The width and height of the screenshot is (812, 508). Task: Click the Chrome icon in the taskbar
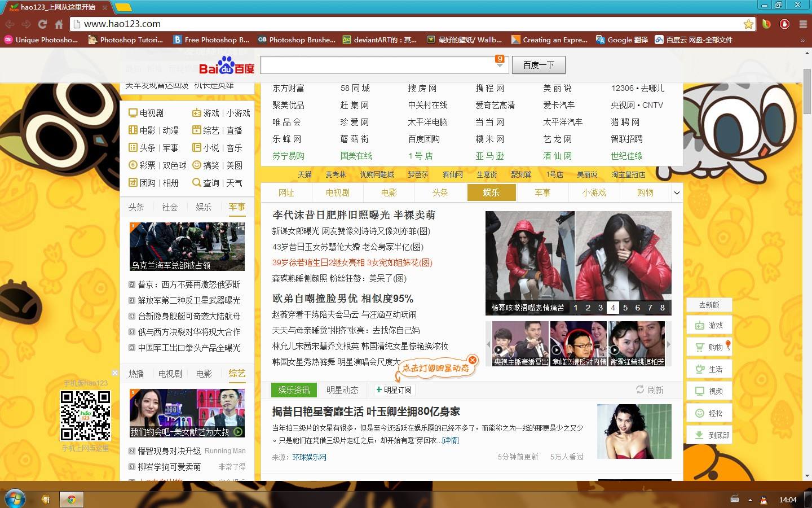coord(72,499)
